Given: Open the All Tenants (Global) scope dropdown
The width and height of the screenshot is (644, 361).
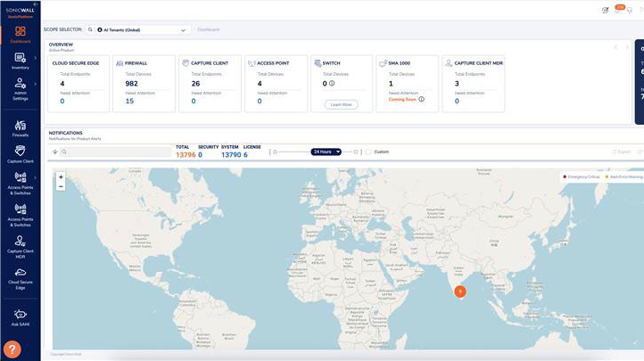Looking at the screenshot, I should coord(143,30).
